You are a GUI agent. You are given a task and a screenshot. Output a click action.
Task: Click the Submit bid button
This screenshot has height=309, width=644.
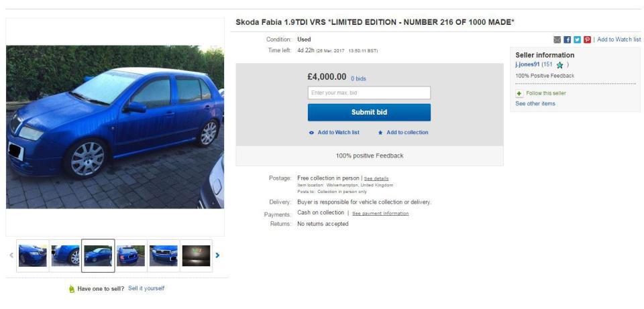(369, 113)
